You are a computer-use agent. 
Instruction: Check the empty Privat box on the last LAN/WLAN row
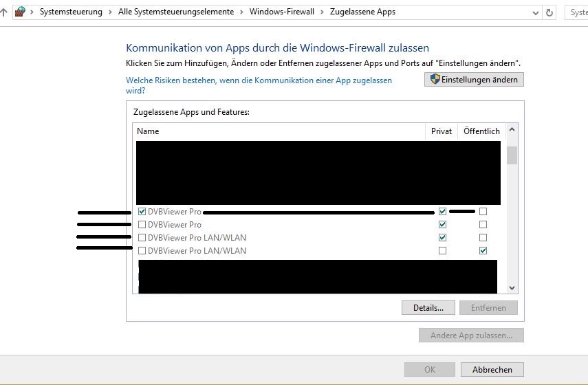pyautogui.click(x=442, y=250)
